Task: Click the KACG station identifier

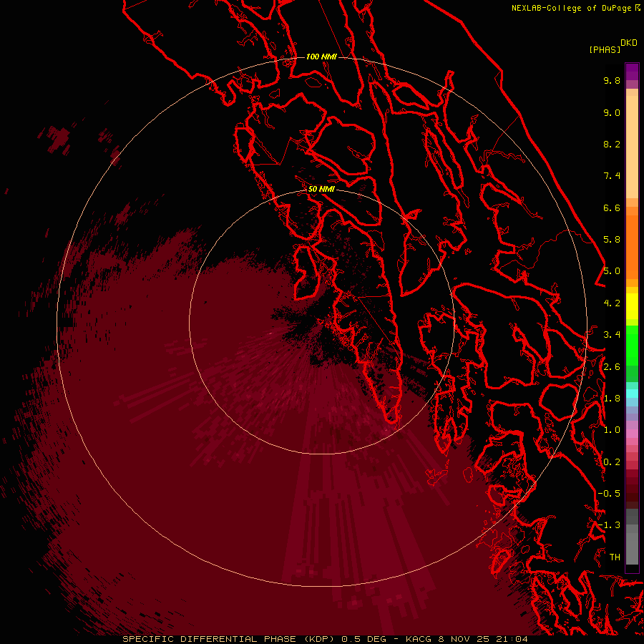Action: click(x=418, y=639)
